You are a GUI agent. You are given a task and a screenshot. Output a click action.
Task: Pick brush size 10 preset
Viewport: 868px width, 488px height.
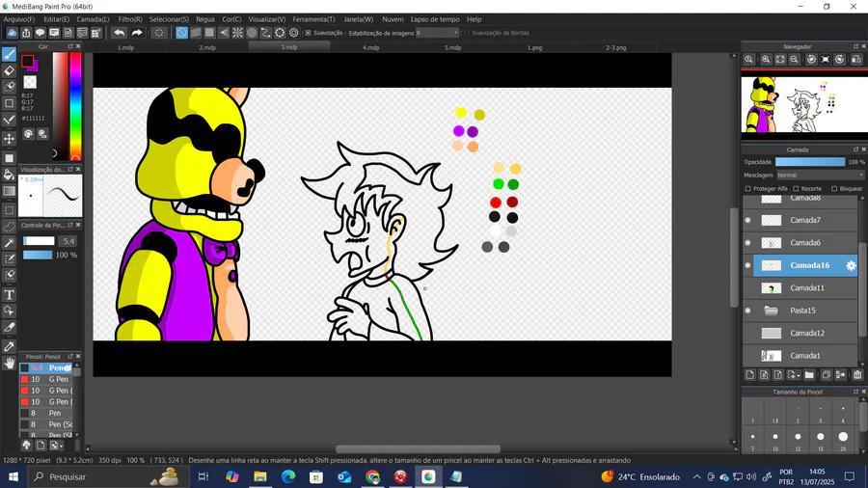(x=775, y=439)
